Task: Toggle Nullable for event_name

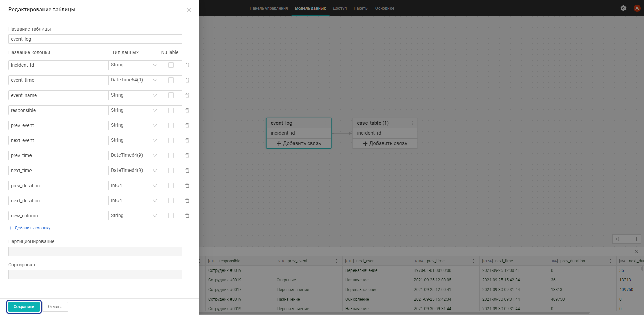Action: (x=171, y=95)
